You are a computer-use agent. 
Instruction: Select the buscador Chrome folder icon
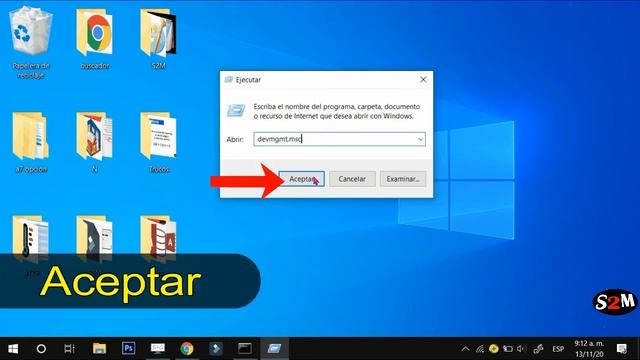coord(94,39)
